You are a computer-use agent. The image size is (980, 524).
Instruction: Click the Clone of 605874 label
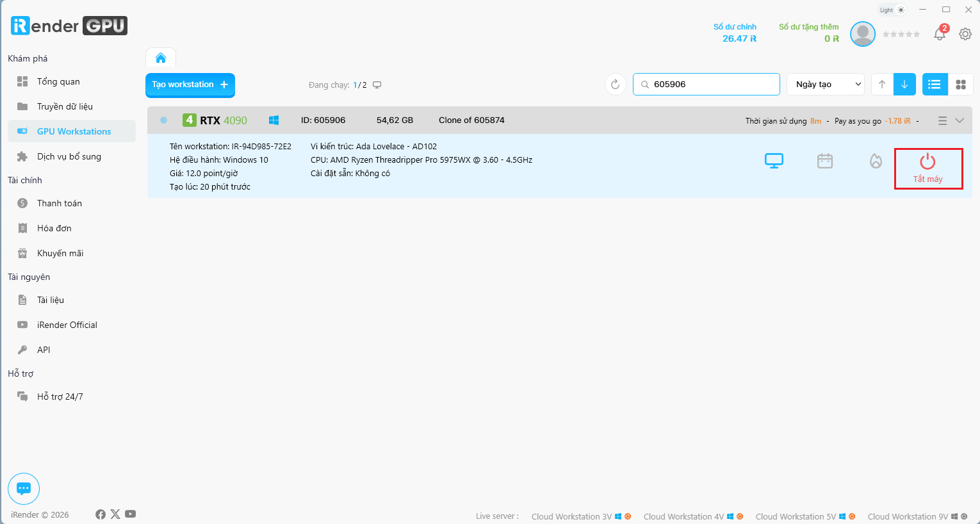point(471,120)
